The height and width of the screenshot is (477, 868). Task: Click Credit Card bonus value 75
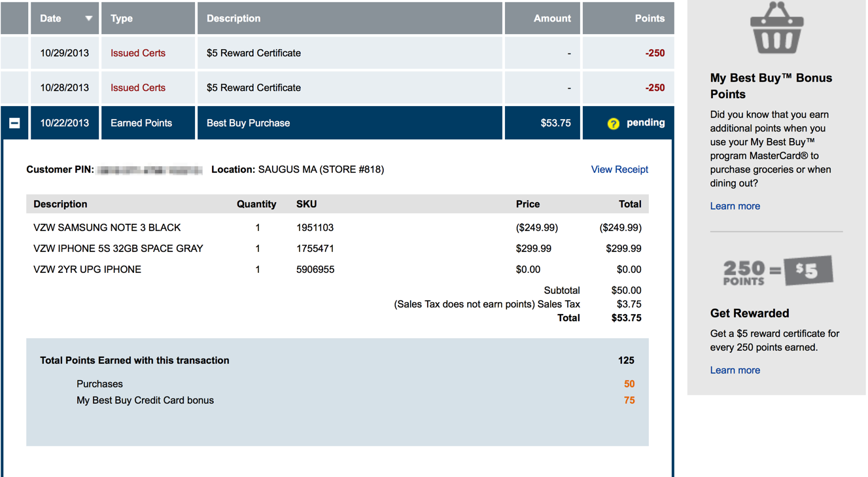tap(629, 400)
